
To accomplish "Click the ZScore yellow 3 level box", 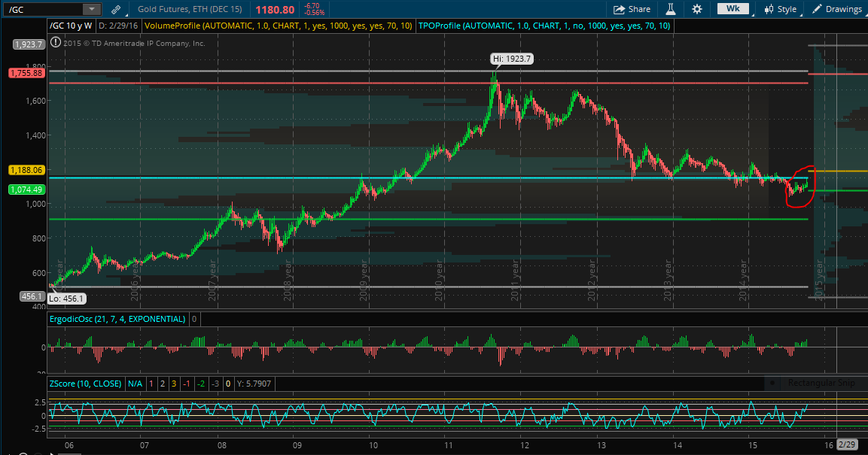I will pyautogui.click(x=173, y=384).
